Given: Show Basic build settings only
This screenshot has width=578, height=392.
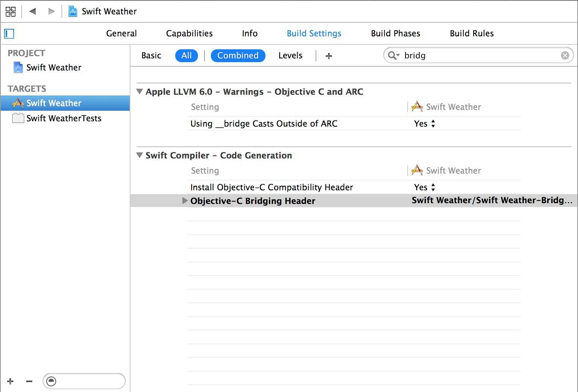Looking at the screenshot, I should click(151, 55).
